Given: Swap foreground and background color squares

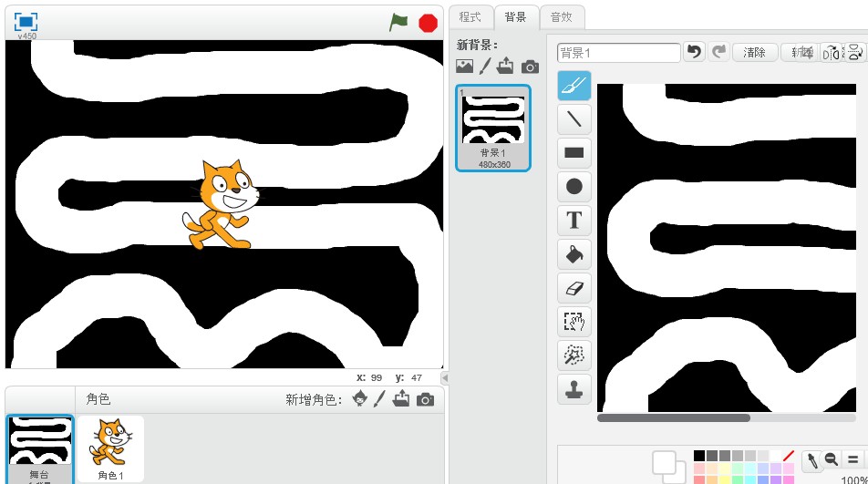Looking at the screenshot, I should [x=669, y=468].
